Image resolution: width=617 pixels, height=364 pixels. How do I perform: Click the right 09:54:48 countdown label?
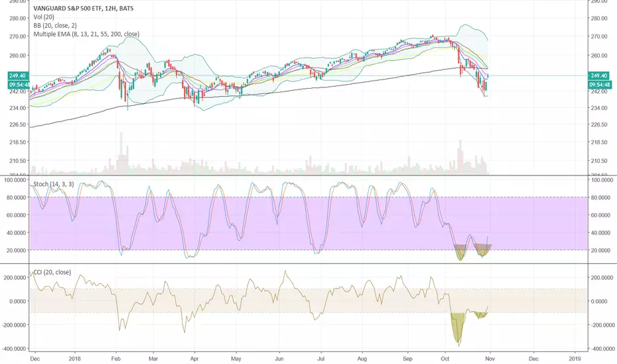(x=599, y=85)
